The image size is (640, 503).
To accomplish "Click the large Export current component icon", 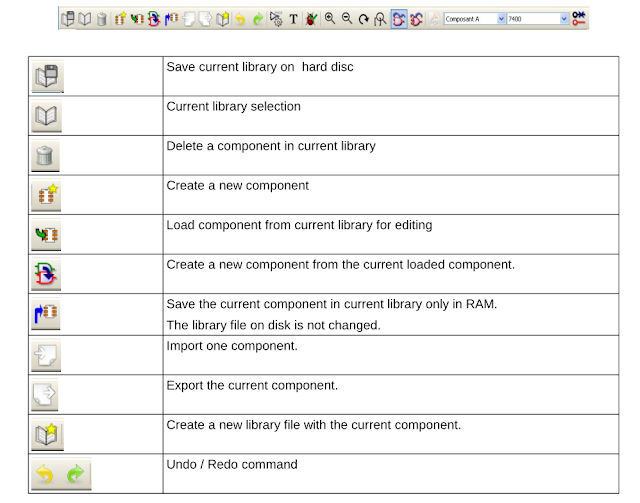I will (x=47, y=395).
